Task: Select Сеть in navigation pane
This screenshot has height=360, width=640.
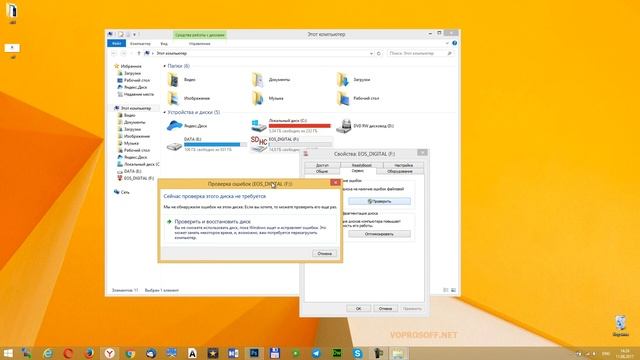Action: (x=122, y=192)
